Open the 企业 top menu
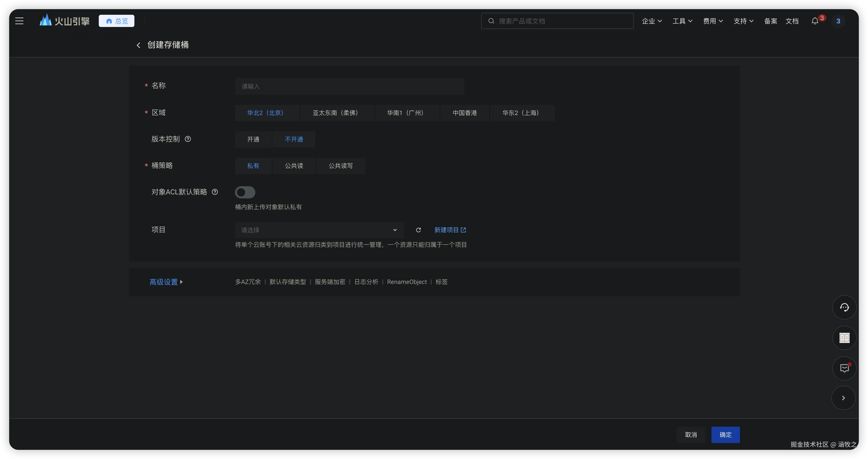868x459 pixels. point(652,21)
